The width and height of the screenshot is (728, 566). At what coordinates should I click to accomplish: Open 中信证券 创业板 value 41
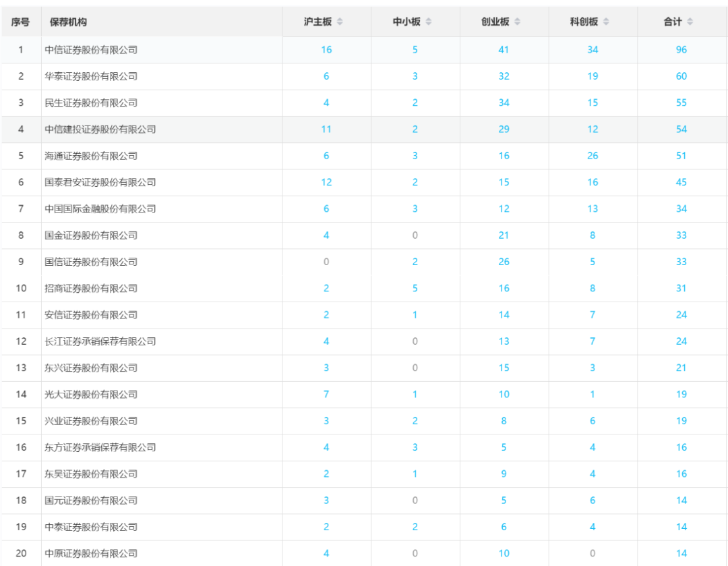(x=504, y=50)
